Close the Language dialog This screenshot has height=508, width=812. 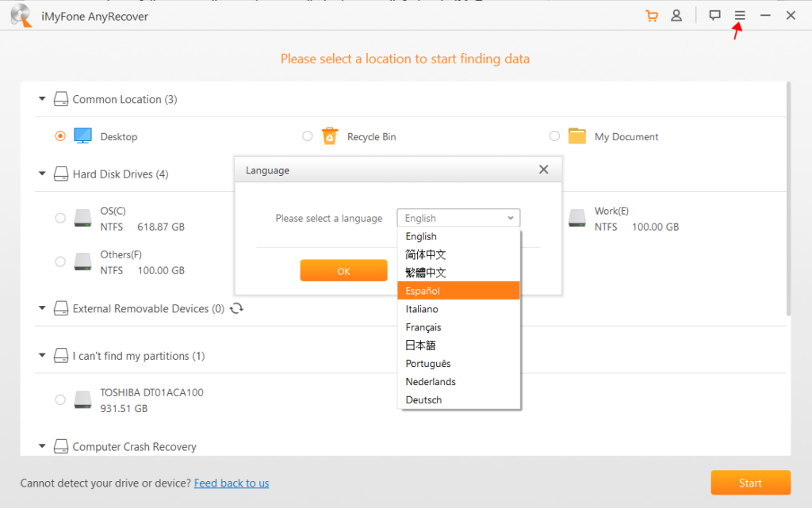tap(543, 170)
